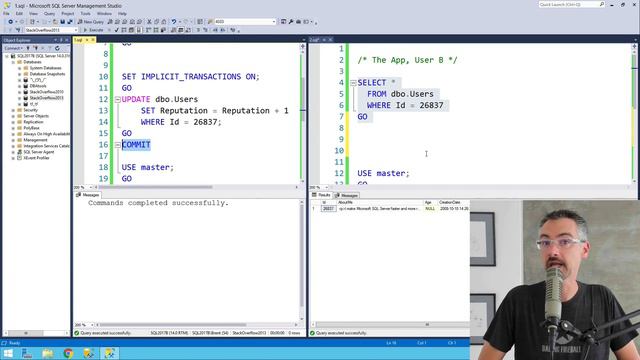Viewport: 640px width, 360px height.
Task: Click the left editor horizontal scrollbar
Action: [196, 187]
